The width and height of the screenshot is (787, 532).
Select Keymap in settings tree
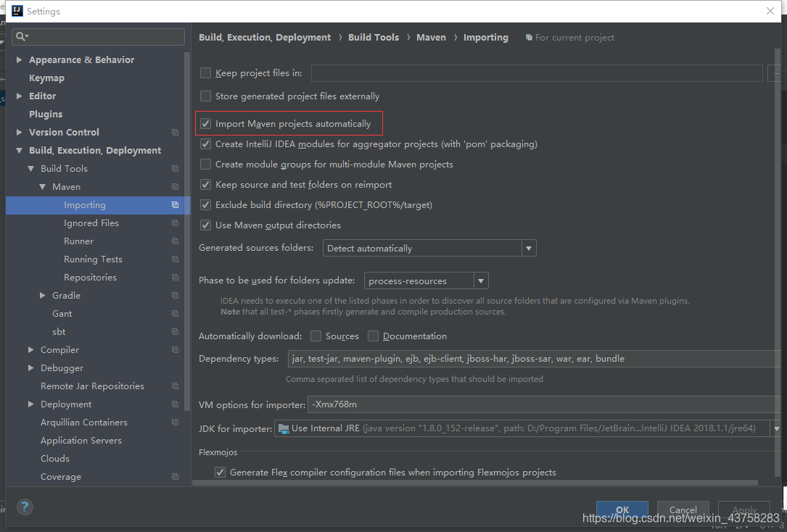[x=46, y=78]
